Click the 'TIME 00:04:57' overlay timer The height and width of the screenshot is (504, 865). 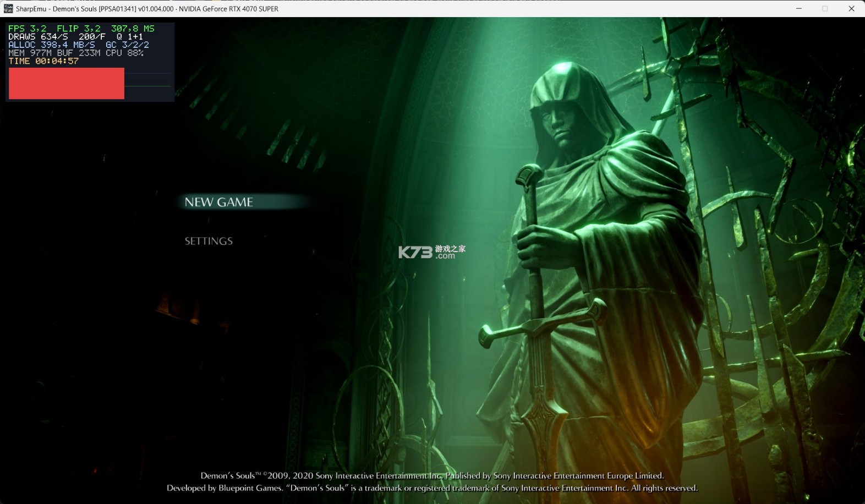pyautogui.click(x=43, y=61)
